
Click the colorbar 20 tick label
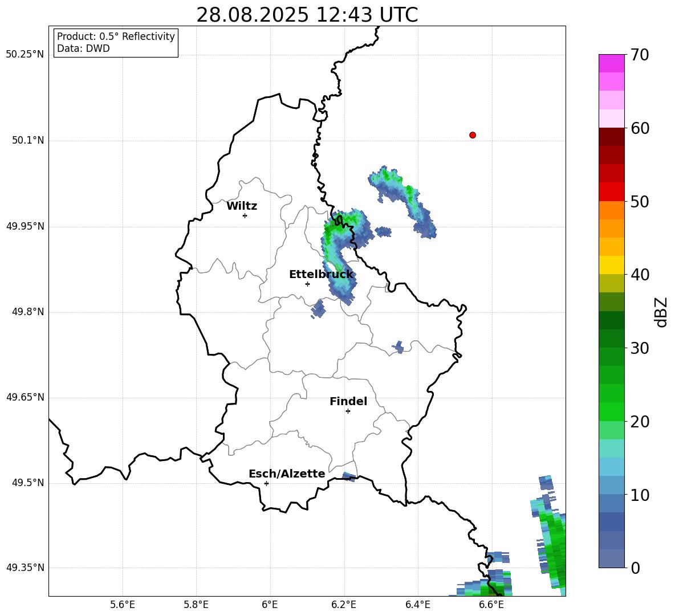point(640,422)
